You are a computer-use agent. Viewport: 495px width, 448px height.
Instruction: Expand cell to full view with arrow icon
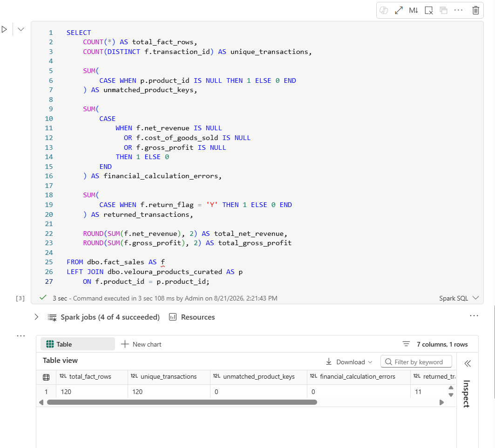click(399, 10)
